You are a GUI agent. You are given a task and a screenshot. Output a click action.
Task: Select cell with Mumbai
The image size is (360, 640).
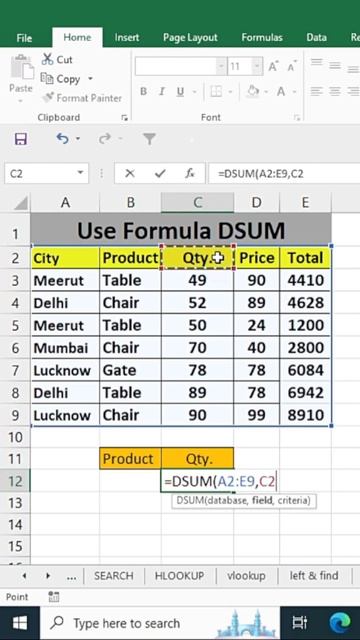pos(65,348)
